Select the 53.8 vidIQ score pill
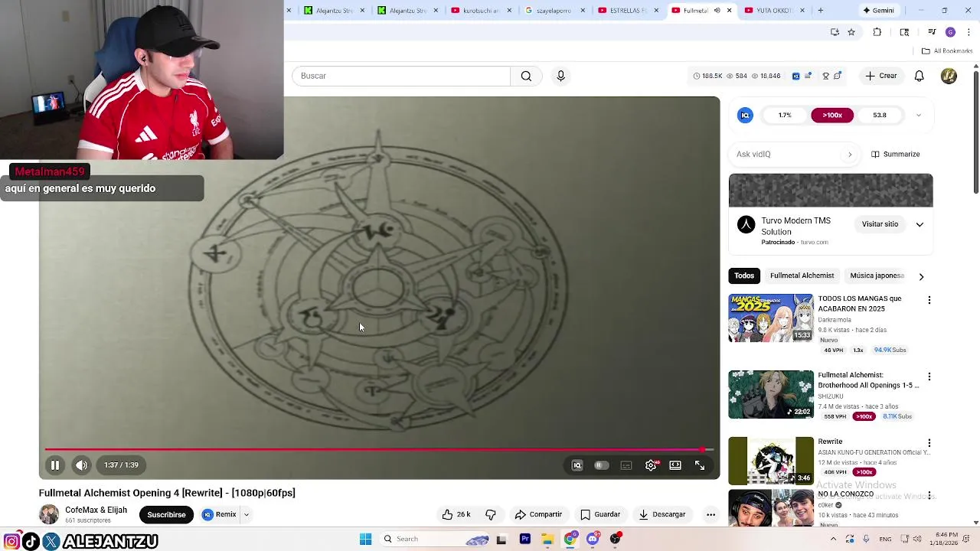 880,115
